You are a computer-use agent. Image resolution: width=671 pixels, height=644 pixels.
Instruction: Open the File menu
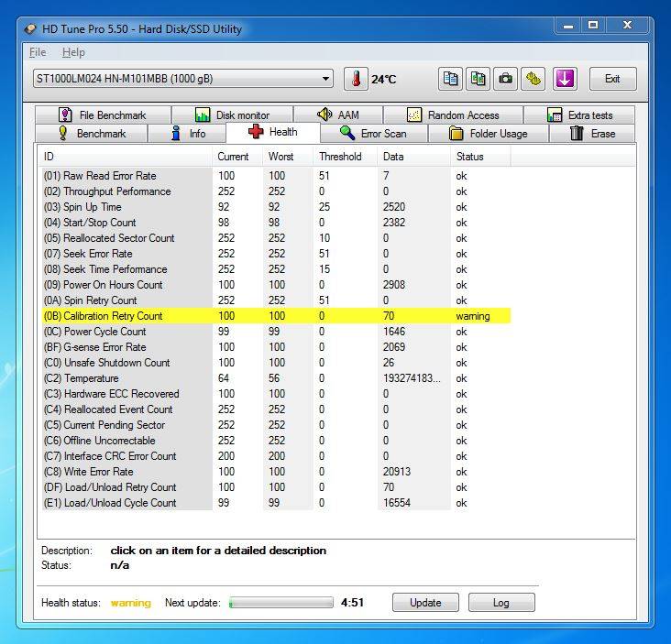click(38, 52)
